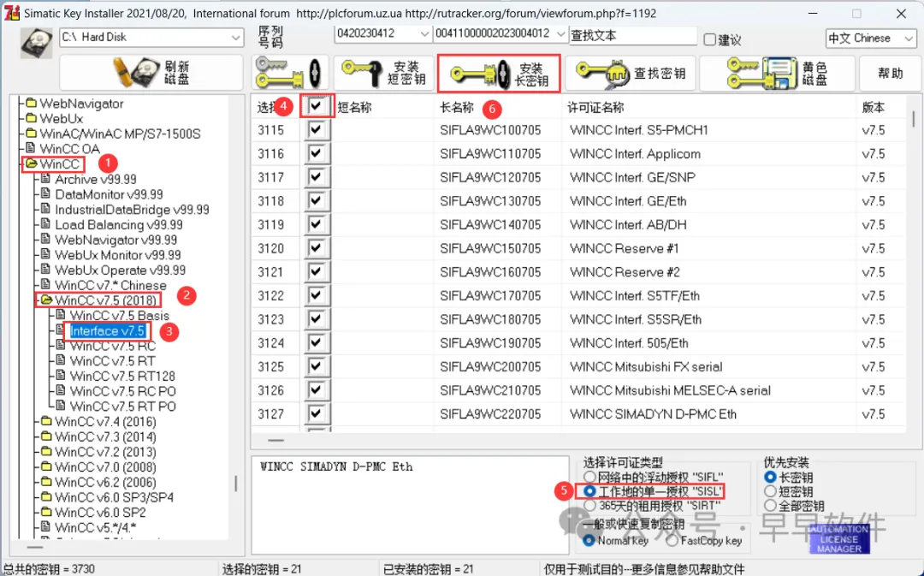Click the find text input field

tap(633, 35)
